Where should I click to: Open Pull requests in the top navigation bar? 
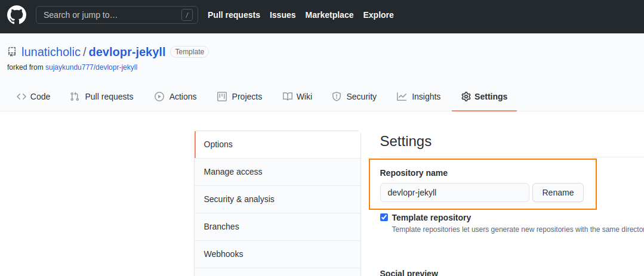click(x=234, y=15)
